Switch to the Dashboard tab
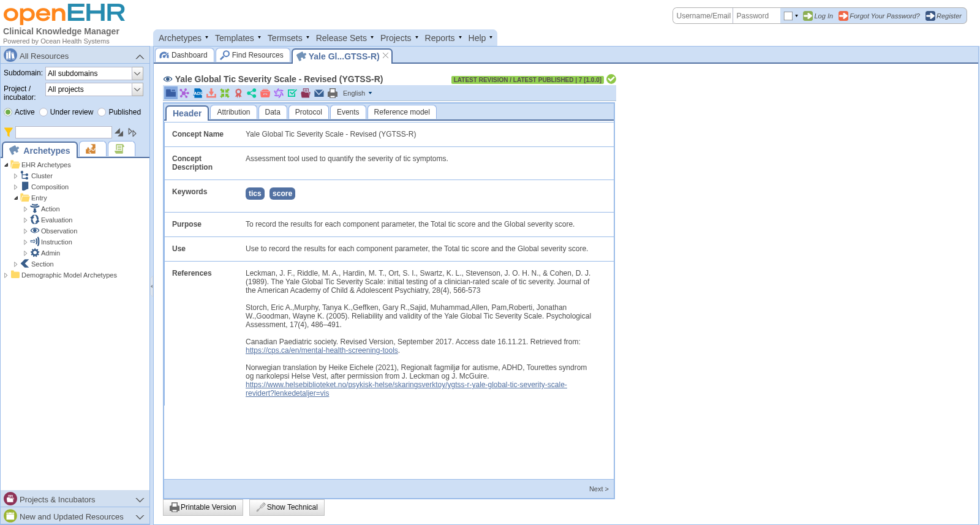The image size is (980, 525). tap(184, 55)
